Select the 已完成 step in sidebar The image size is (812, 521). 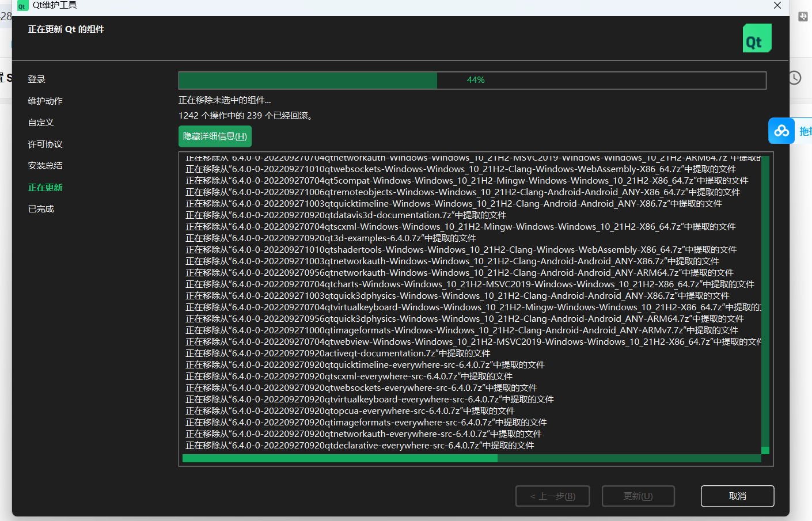click(x=41, y=209)
